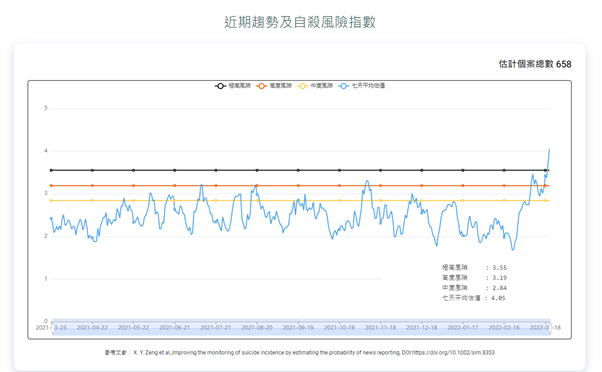Click the 近期趨勢及自殺風險指數 heading
Image resolution: width=602 pixels, height=372 pixels.
pyautogui.click(x=300, y=22)
